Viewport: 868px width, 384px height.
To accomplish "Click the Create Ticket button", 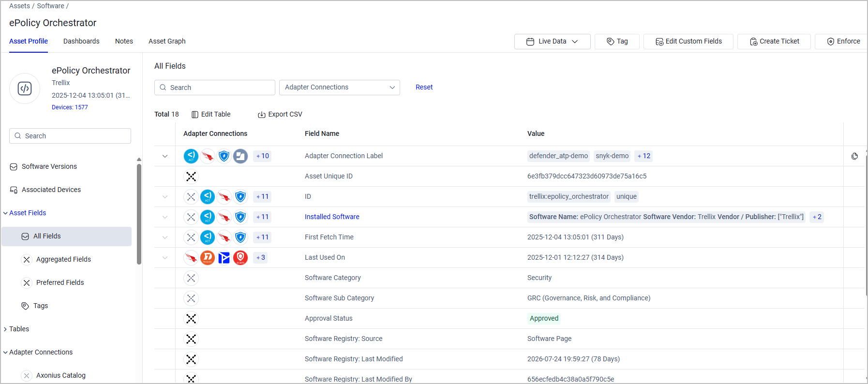I will 774,42.
